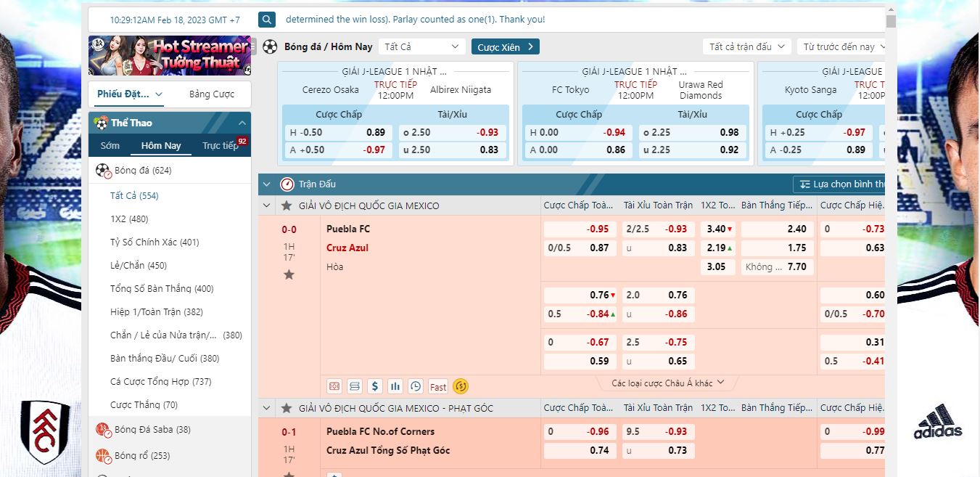The height and width of the screenshot is (477, 980).
Task: Open the Tất Cả filter dropdown
Action: (421, 46)
